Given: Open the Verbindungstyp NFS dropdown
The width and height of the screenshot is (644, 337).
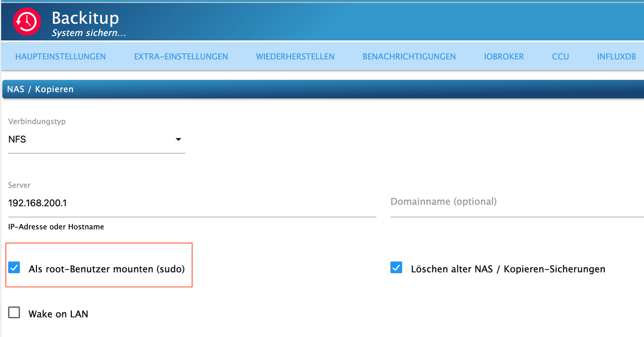Looking at the screenshot, I should point(97,140).
